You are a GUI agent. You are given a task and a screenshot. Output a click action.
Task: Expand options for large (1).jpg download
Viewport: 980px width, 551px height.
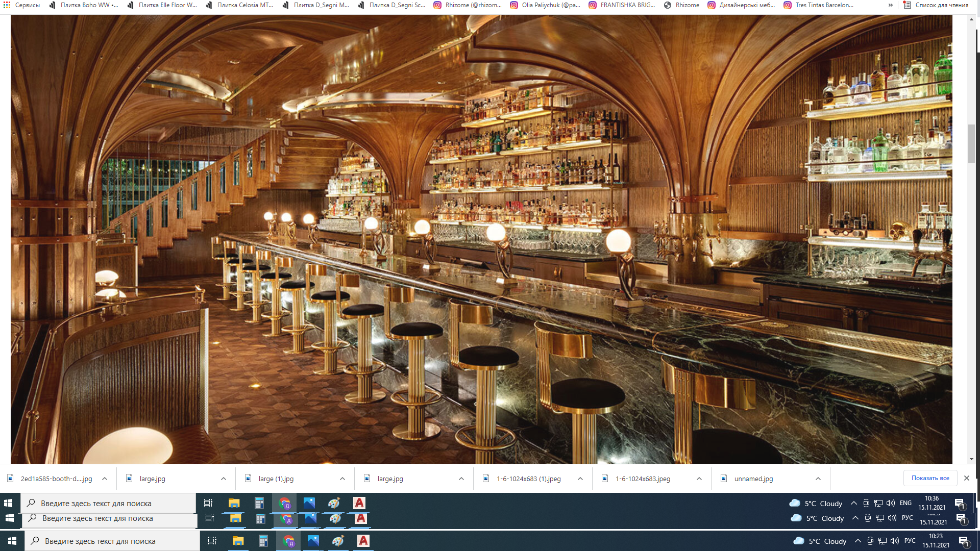pos(342,479)
